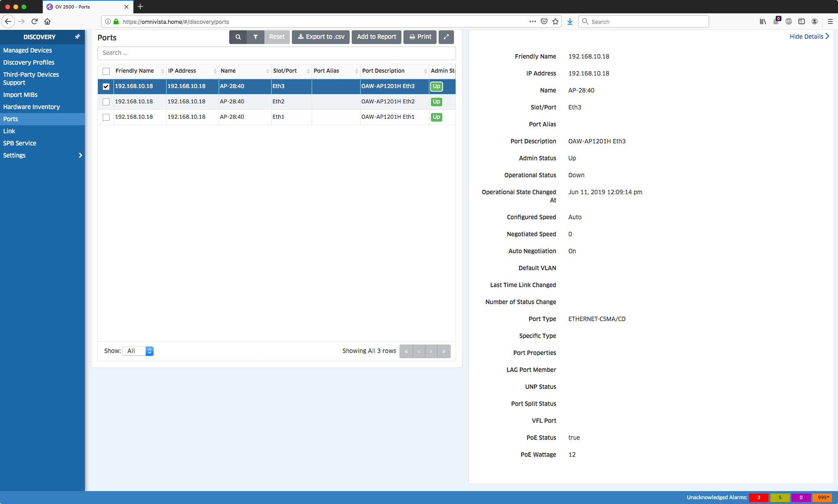Go to browser home icon
Screen dimensions: 838x504
pyautogui.click(x=47, y=22)
